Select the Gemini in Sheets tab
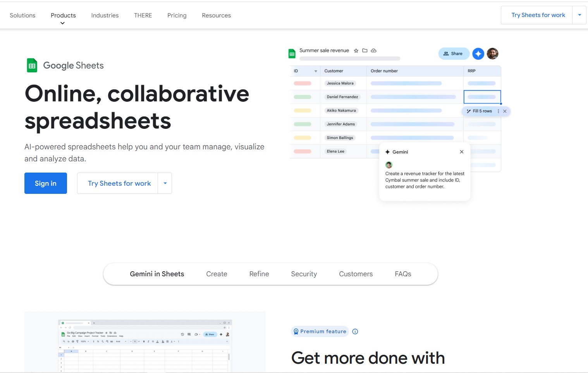This screenshot has height=373, width=588. [157, 274]
